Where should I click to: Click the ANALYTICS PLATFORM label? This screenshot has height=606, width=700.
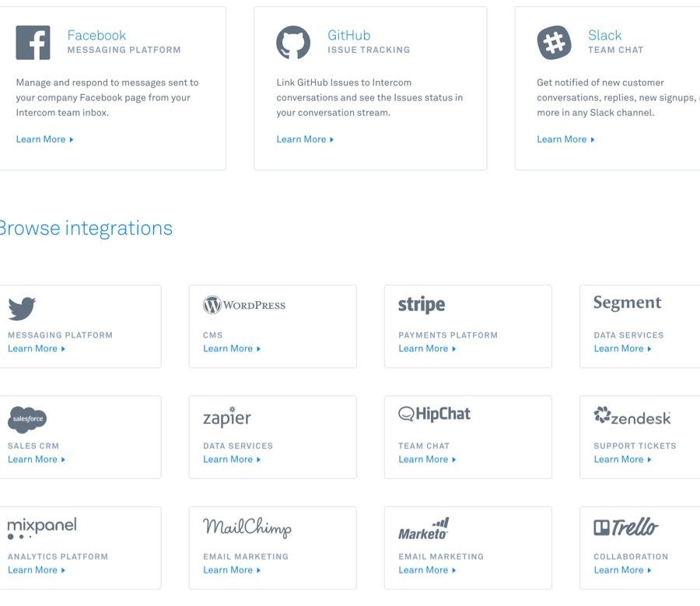58,556
